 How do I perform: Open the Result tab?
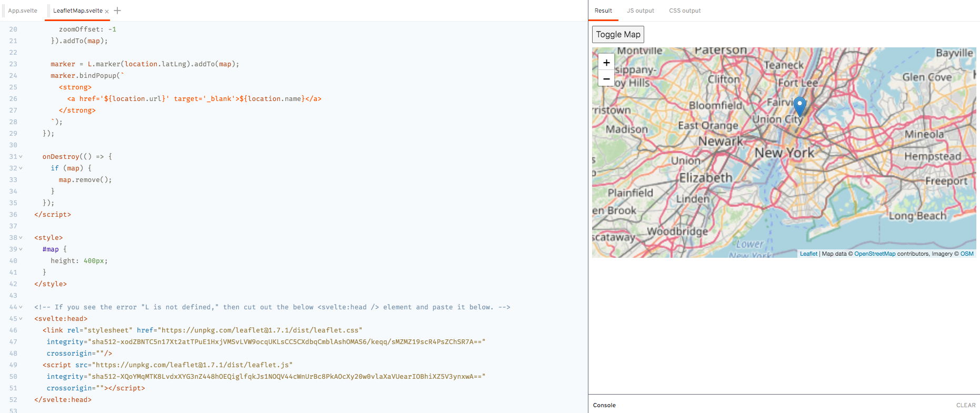pyautogui.click(x=603, y=11)
